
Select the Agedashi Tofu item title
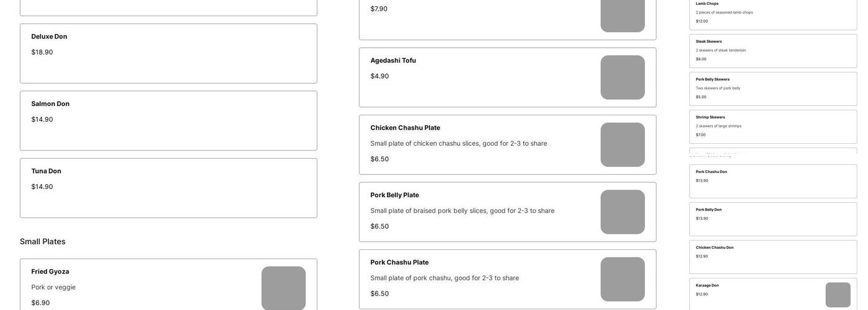[x=393, y=61]
